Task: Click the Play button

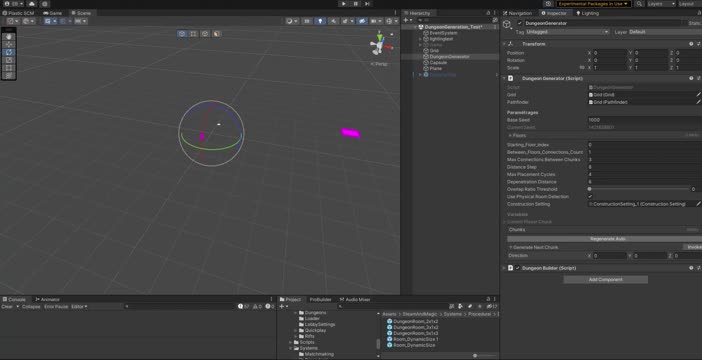Action: click(x=344, y=4)
